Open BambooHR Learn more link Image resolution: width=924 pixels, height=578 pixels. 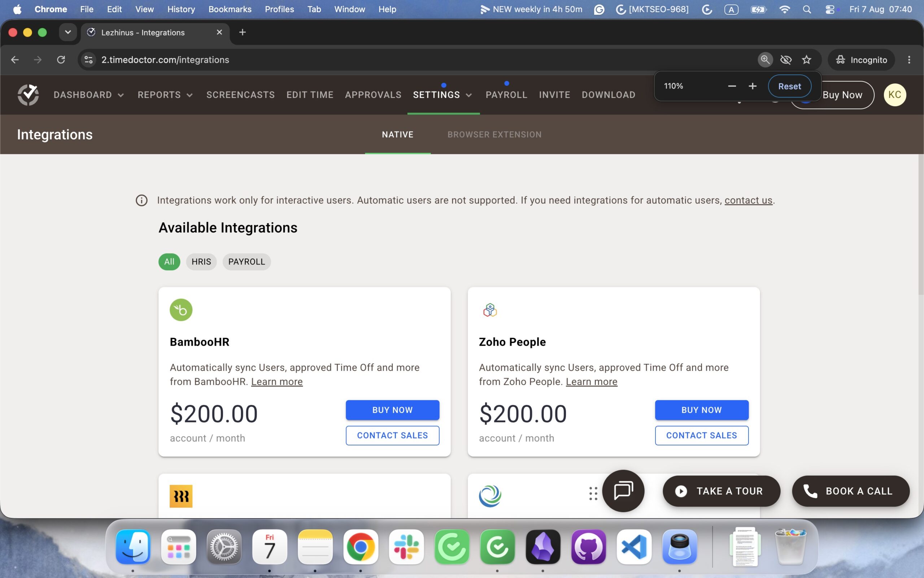pyautogui.click(x=277, y=381)
